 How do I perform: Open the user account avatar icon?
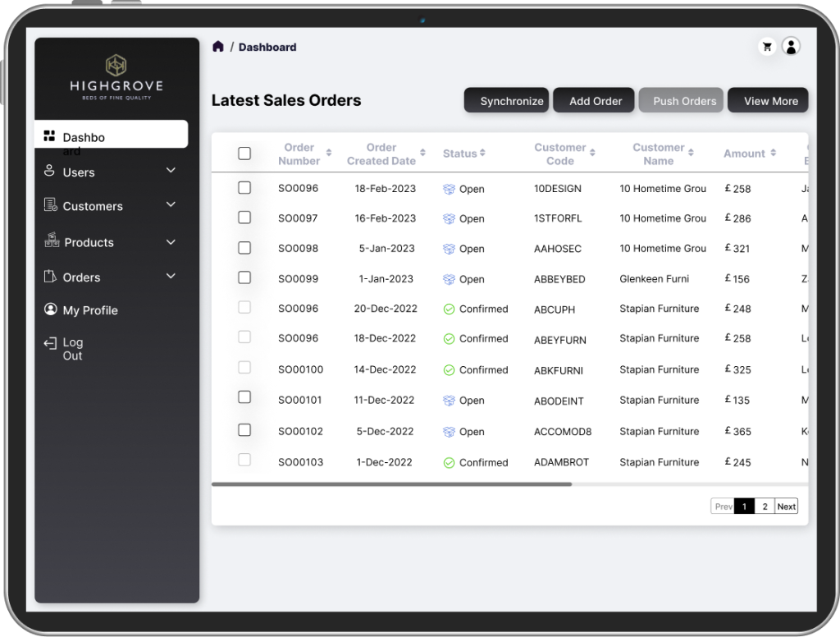[x=791, y=47]
